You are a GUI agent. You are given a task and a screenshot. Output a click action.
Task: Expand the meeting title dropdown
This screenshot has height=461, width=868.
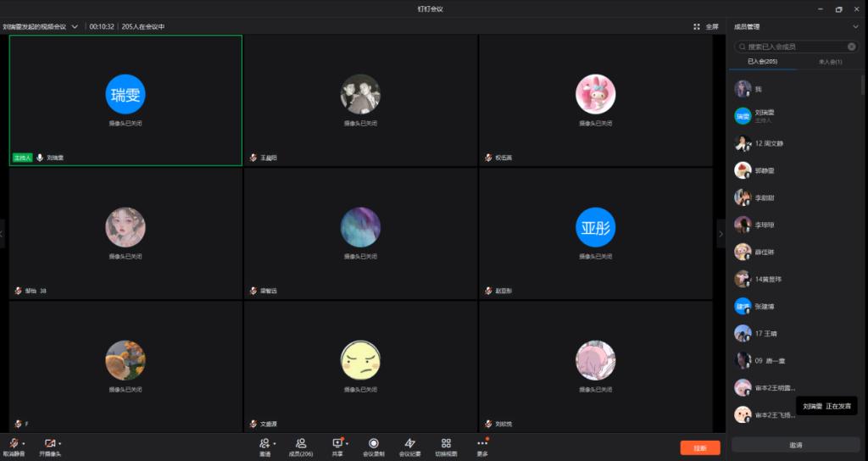tap(75, 26)
